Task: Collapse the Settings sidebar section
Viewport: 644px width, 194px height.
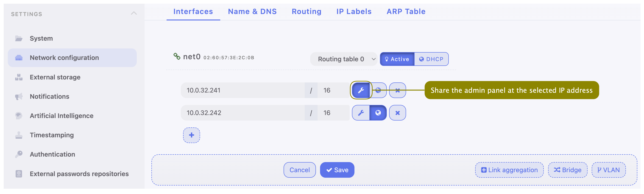Action: click(x=134, y=14)
